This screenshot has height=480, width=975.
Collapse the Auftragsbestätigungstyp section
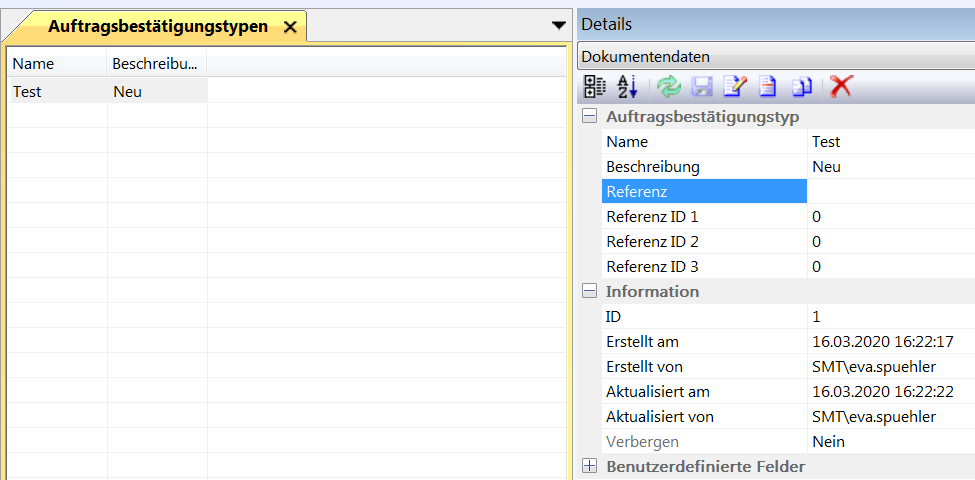point(590,117)
